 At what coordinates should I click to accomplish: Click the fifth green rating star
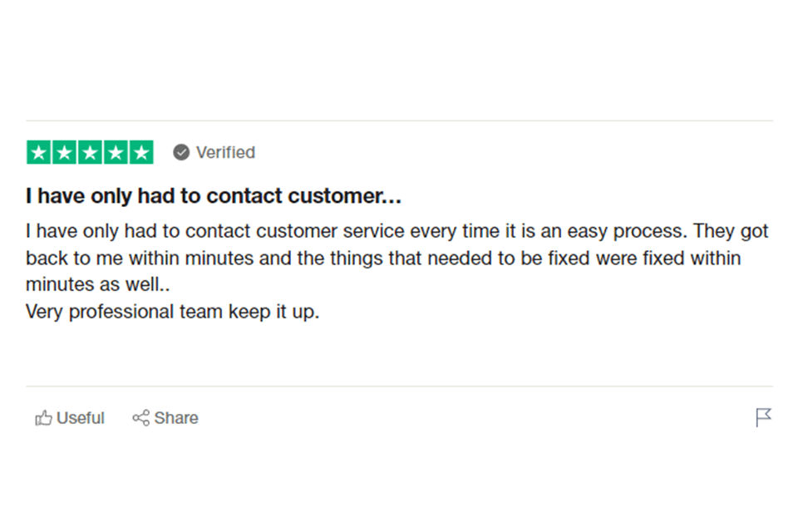click(x=141, y=152)
